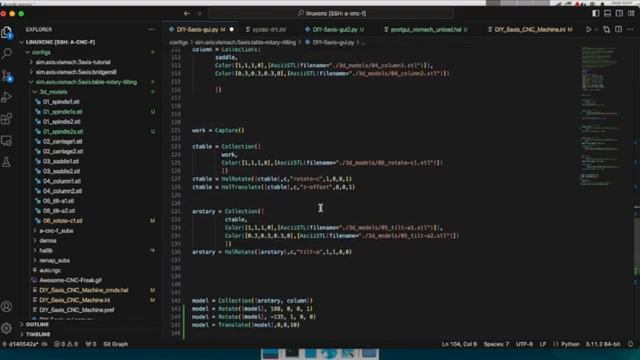Run the Python file play button

point(589,29)
